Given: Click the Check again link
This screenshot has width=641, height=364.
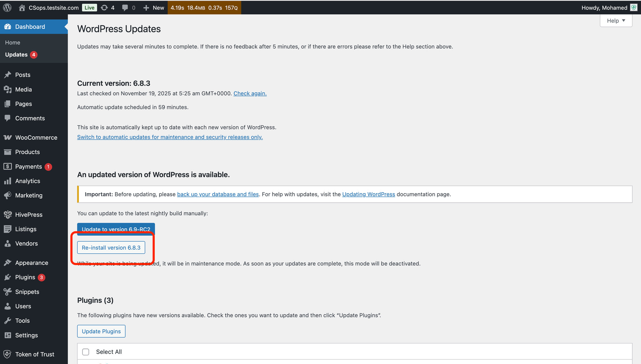Looking at the screenshot, I should coord(250,93).
